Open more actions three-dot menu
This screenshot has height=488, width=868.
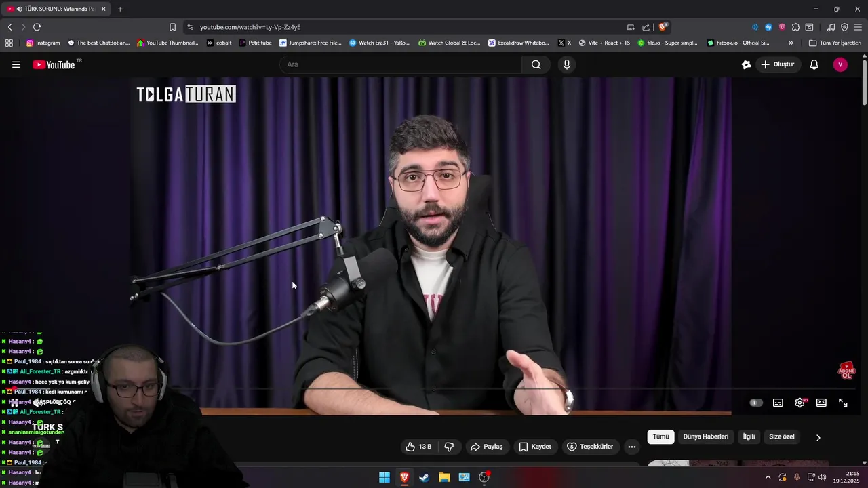pos(632,447)
